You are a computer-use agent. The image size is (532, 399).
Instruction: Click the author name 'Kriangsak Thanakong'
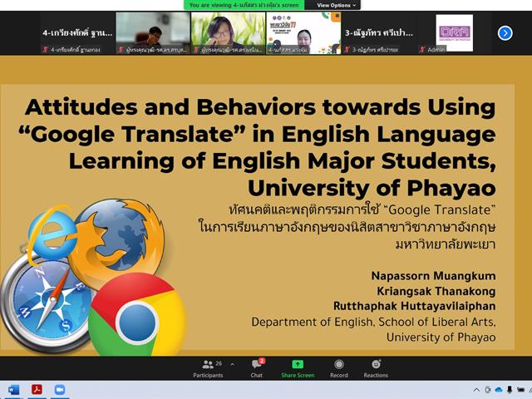tap(436, 291)
